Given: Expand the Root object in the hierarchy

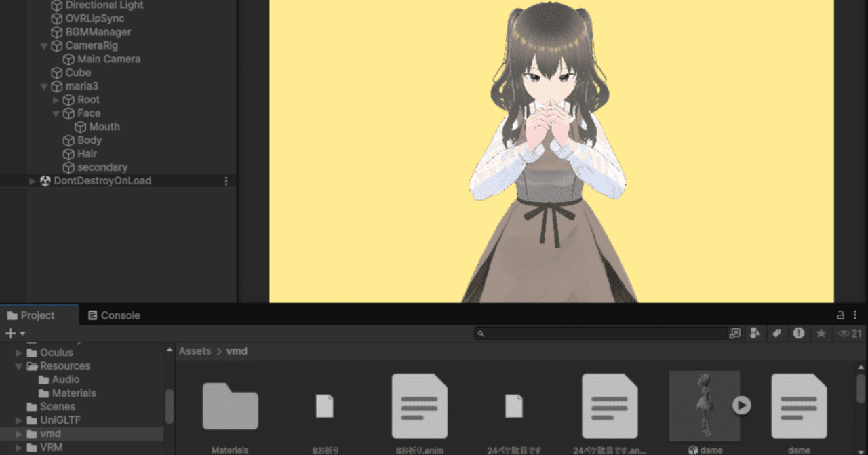Looking at the screenshot, I should (x=56, y=100).
